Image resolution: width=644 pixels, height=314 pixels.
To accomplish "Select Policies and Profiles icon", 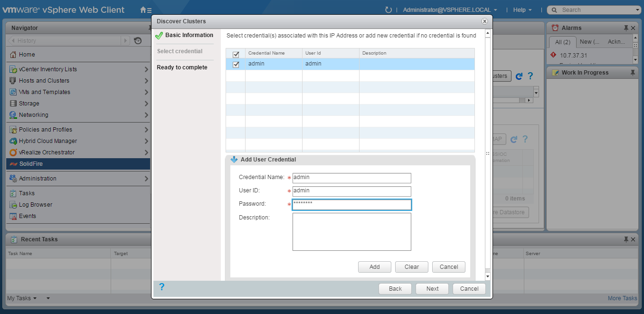I will point(13,130).
